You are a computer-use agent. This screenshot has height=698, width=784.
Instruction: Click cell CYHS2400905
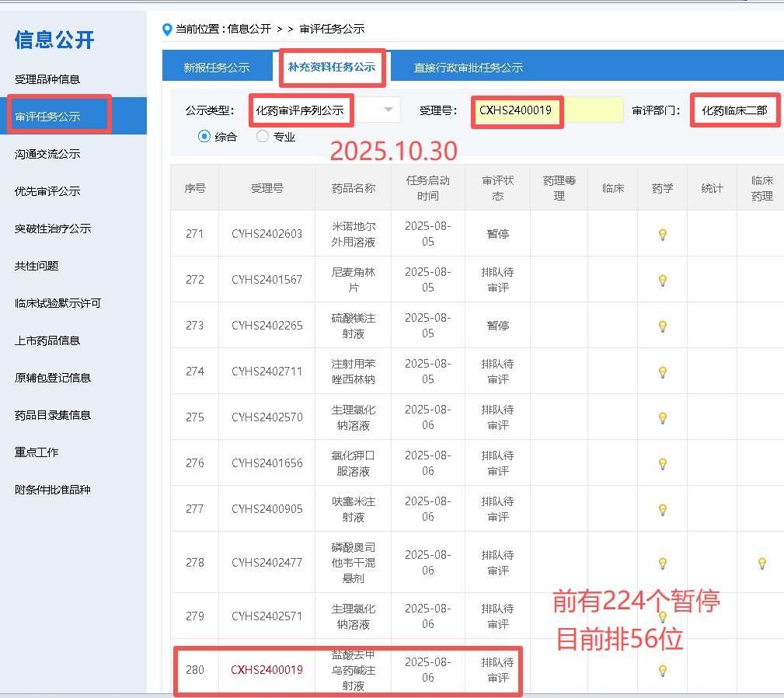click(267, 509)
